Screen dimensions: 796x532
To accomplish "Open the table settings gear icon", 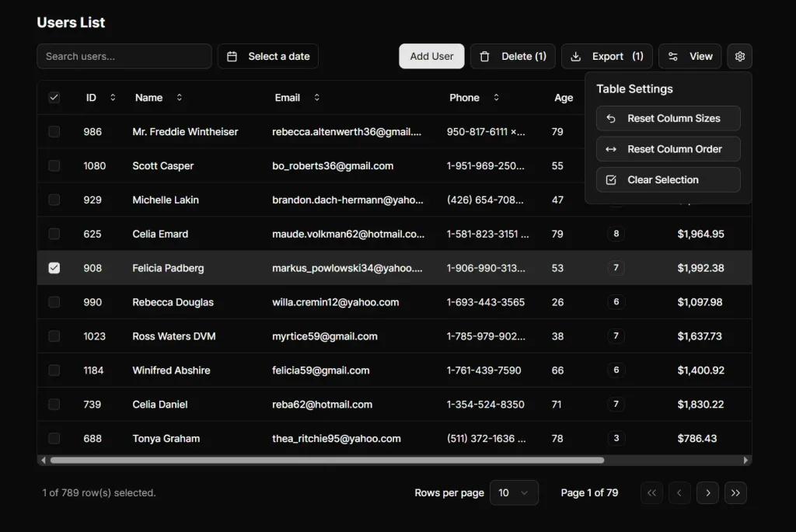I will [x=739, y=56].
